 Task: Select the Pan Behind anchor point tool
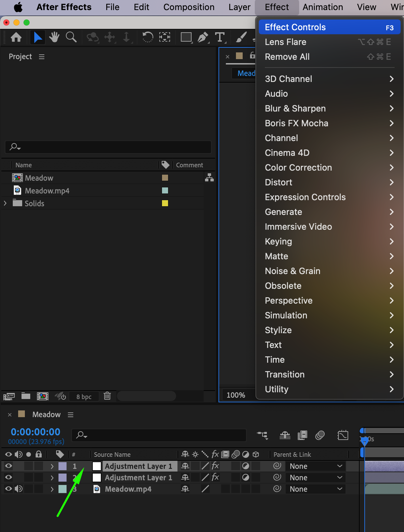pos(165,37)
